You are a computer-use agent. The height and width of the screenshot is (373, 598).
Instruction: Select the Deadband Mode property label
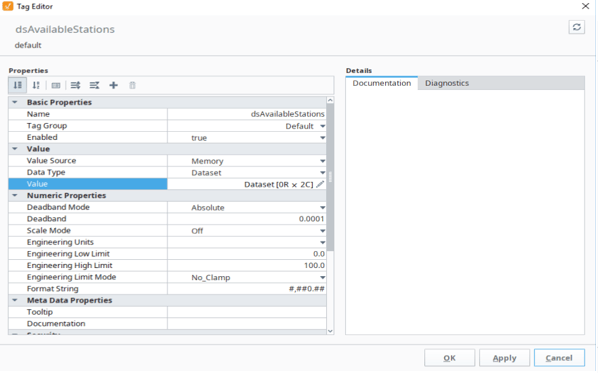point(58,207)
